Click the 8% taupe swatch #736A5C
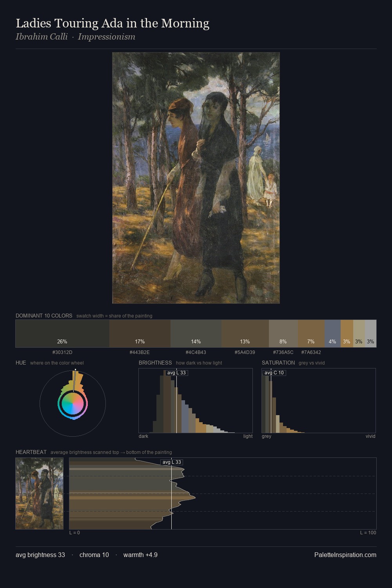 click(283, 334)
